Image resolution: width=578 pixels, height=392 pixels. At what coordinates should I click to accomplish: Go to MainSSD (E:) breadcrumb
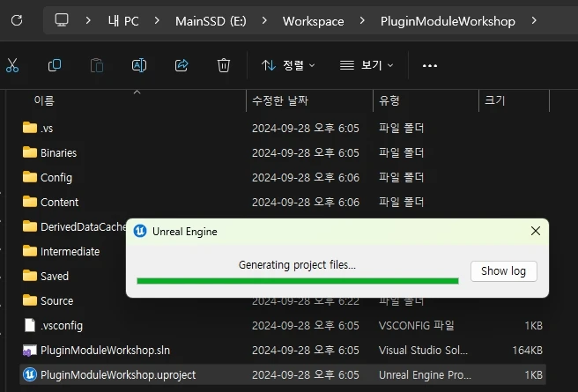[211, 21]
